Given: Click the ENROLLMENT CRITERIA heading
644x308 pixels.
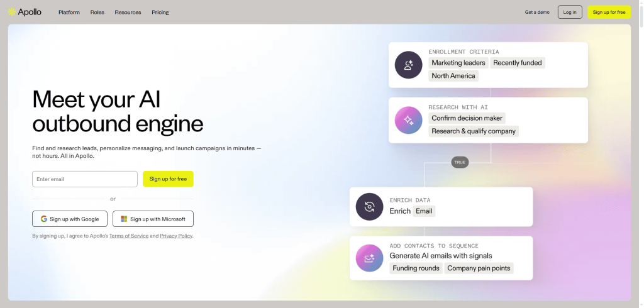Looking at the screenshot, I should pos(464,52).
